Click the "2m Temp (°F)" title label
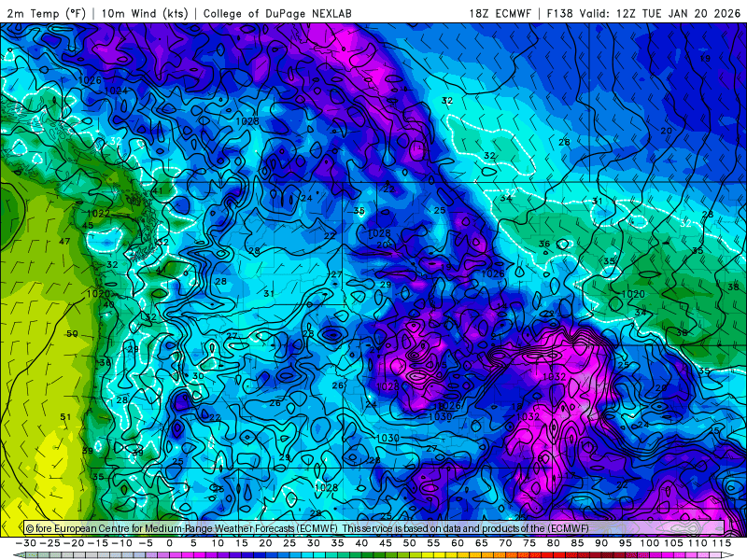This screenshot has width=747, height=560. pyautogui.click(x=46, y=13)
